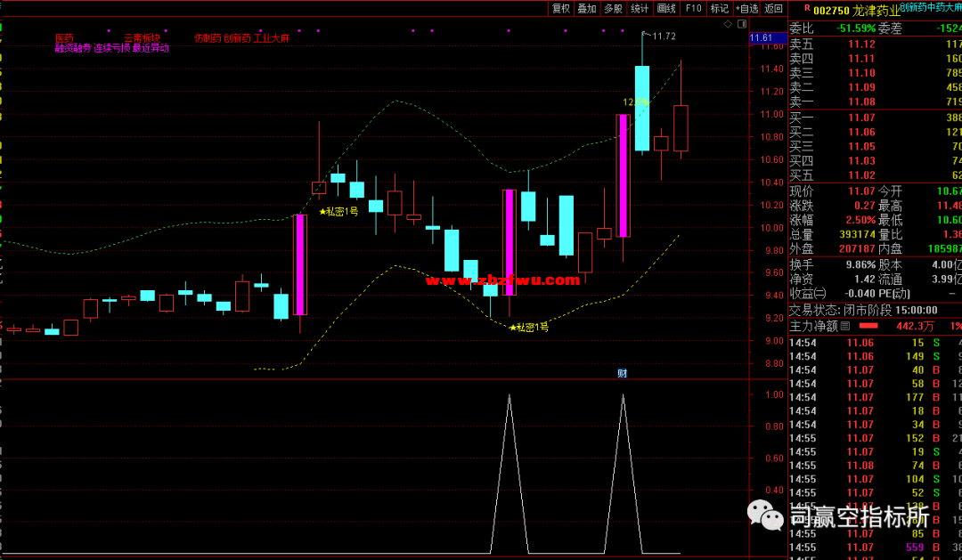Open the 复权 adjustment menu

coord(561,9)
